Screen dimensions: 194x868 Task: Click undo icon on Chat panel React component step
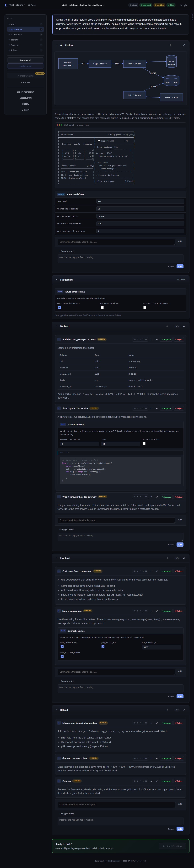[x=157, y=571]
